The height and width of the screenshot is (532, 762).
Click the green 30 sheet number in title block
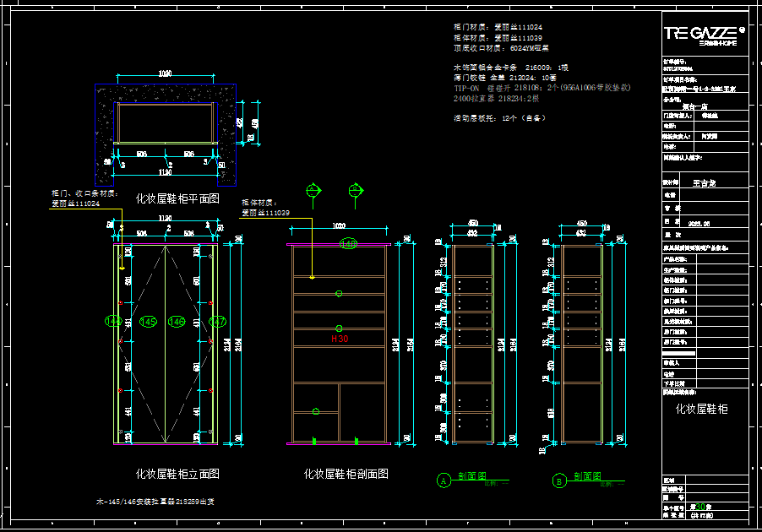tap(700, 507)
